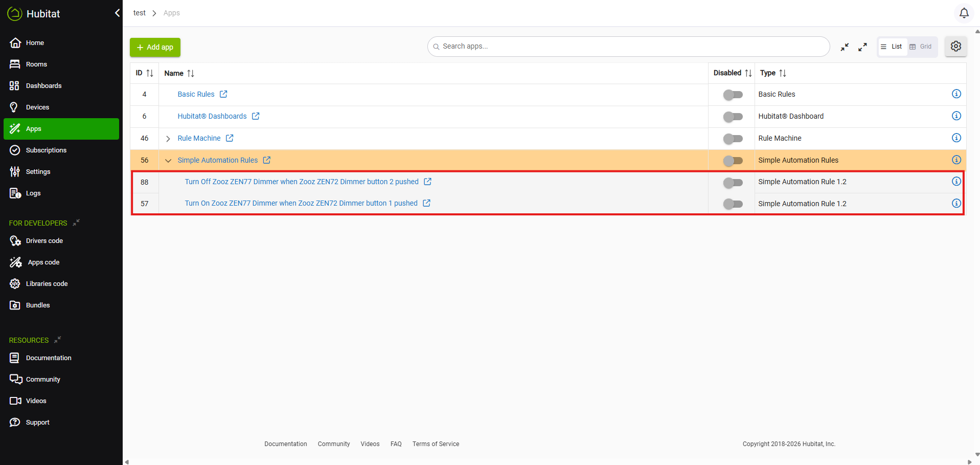
Task: Go to Logs in the sidebar
Action: pyautogui.click(x=33, y=193)
